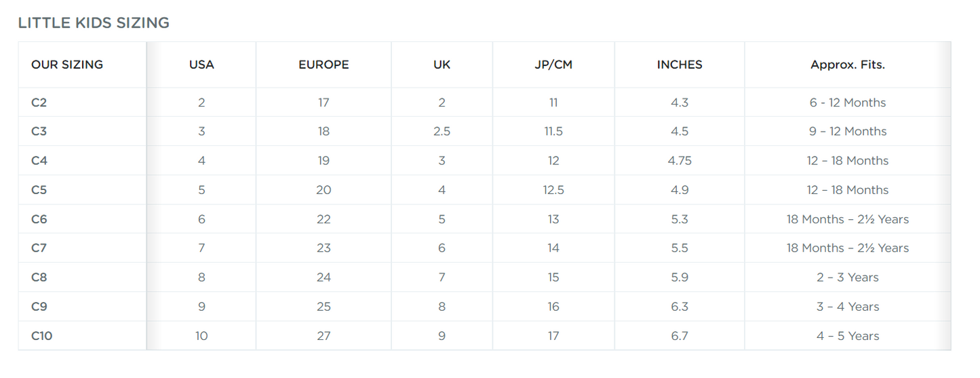Click the 2 – 3 Years cell
The width and height of the screenshot is (980, 378).
pyautogui.click(x=848, y=278)
